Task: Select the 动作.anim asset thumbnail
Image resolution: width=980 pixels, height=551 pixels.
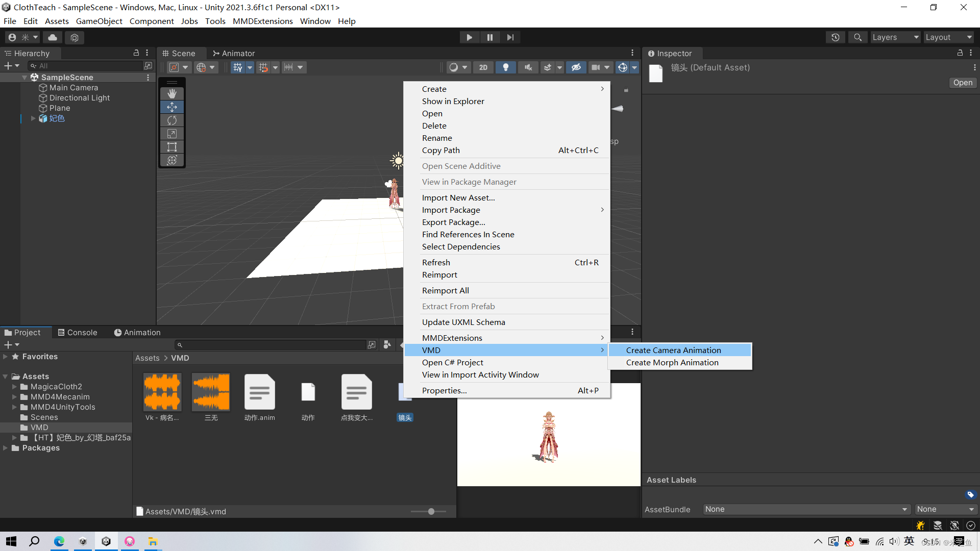Action: 259,392
